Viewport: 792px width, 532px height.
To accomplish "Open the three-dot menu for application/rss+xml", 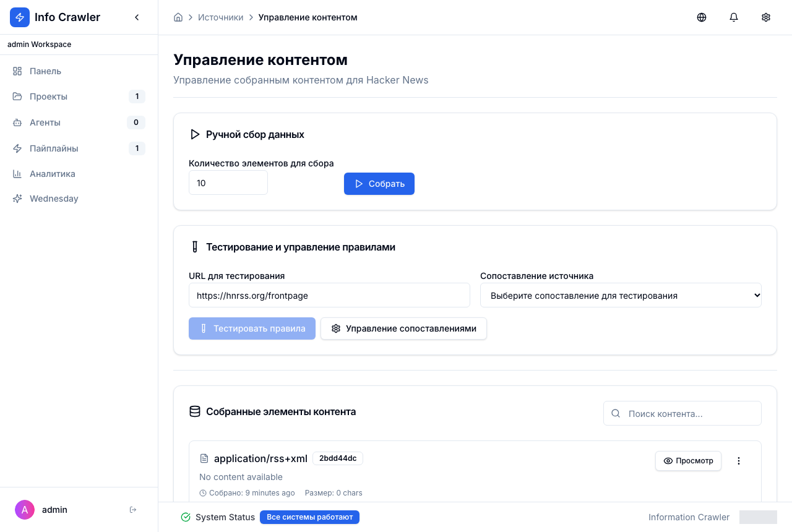I will click(739, 461).
